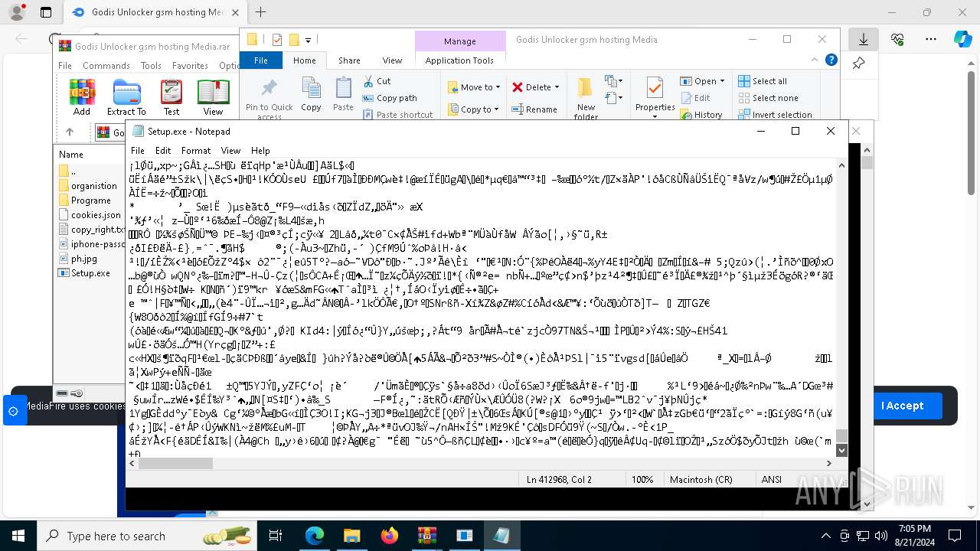Click Rename in Explorer ribbon
The width and height of the screenshot is (980, 551).
click(x=534, y=109)
